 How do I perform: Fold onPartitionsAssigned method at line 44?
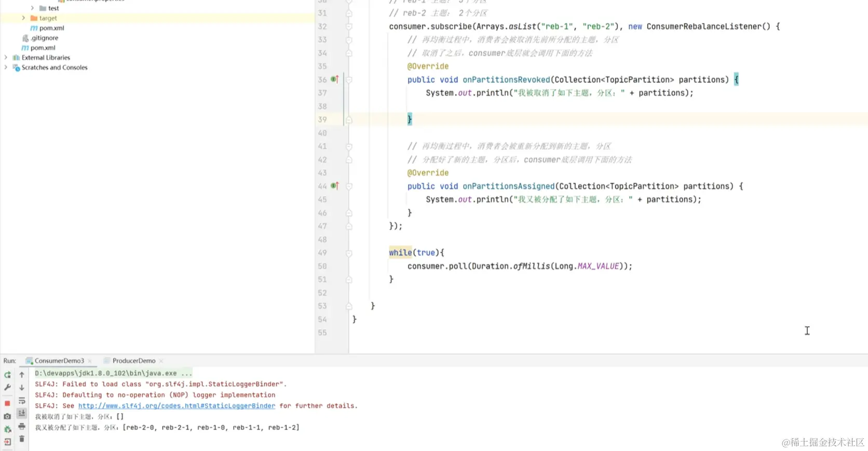(349, 186)
